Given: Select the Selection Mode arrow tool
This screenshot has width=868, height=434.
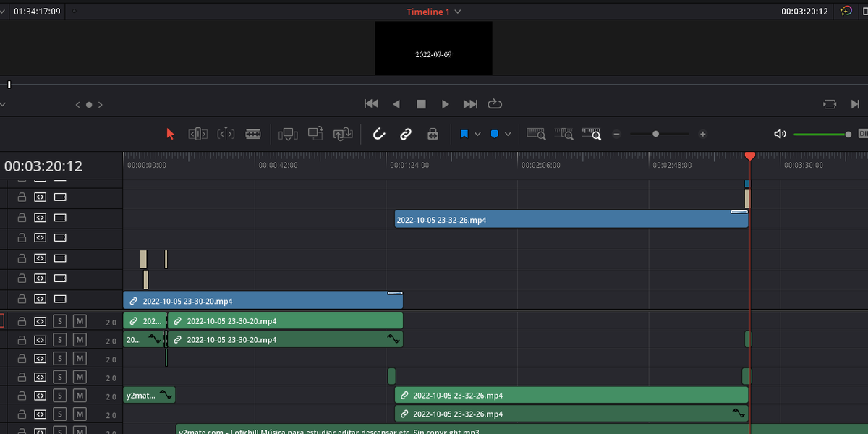Looking at the screenshot, I should pyautogui.click(x=171, y=134).
